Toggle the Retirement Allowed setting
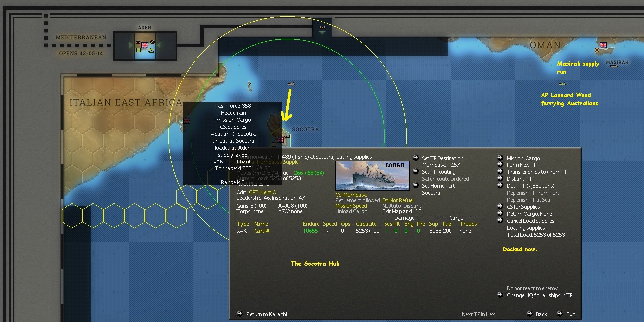Image resolution: width=644 pixels, height=322 pixels. click(x=357, y=200)
